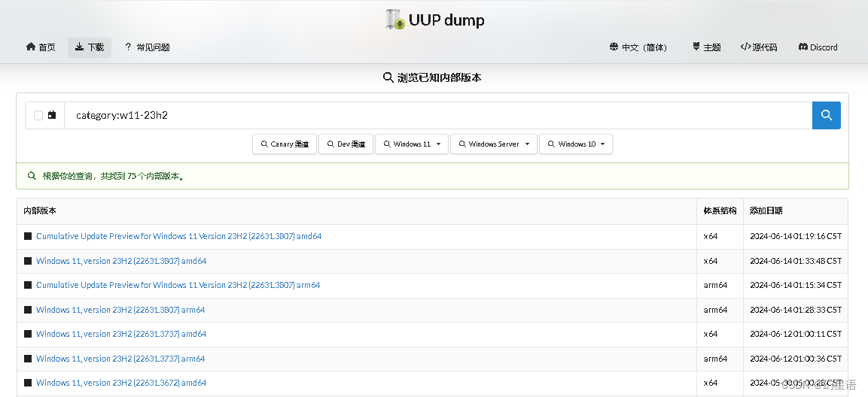Screen dimensions: 868x397
Task: Toggle the date sort checkbox in search bar
Action: tap(38, 116)
